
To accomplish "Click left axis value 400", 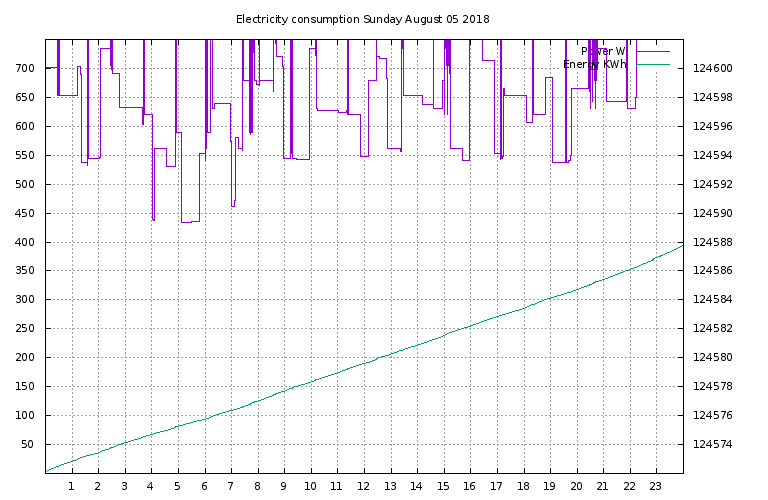I will (25, 242).
